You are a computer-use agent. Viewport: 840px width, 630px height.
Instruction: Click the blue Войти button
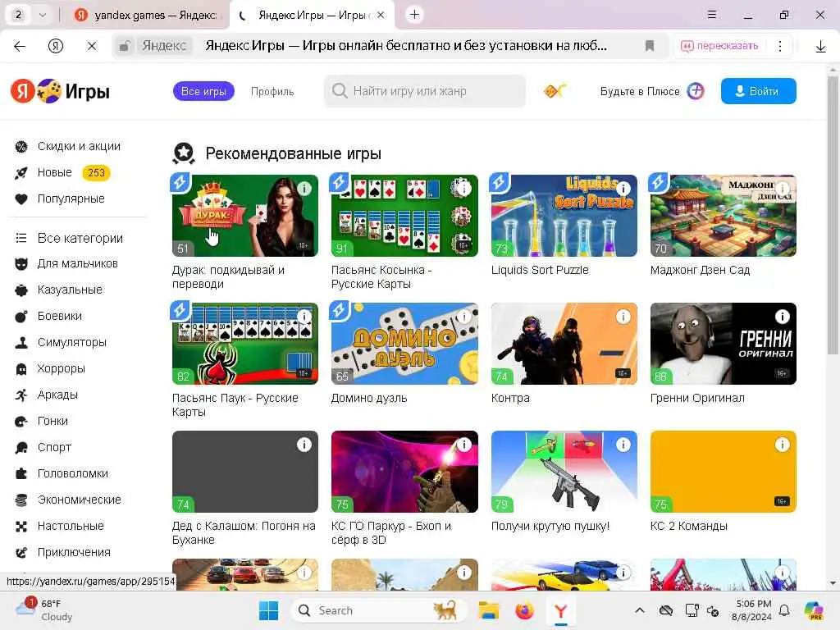758,91
